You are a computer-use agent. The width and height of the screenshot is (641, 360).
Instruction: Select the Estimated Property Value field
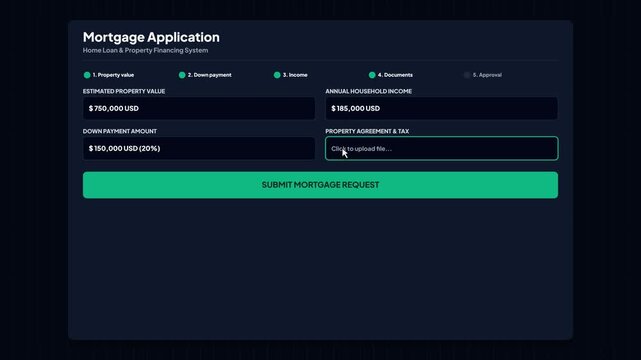coord(199,108)
